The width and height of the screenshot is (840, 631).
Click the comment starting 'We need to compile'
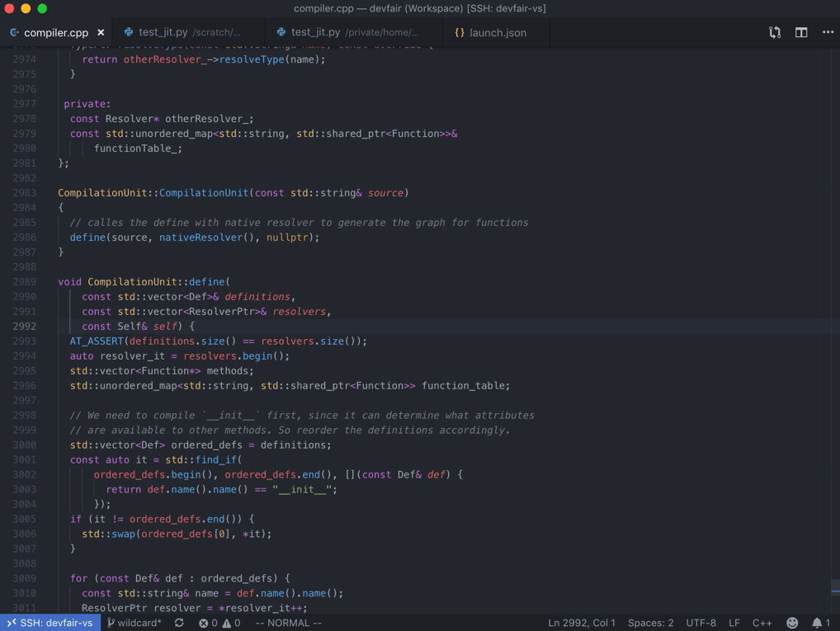coord(302,415)
